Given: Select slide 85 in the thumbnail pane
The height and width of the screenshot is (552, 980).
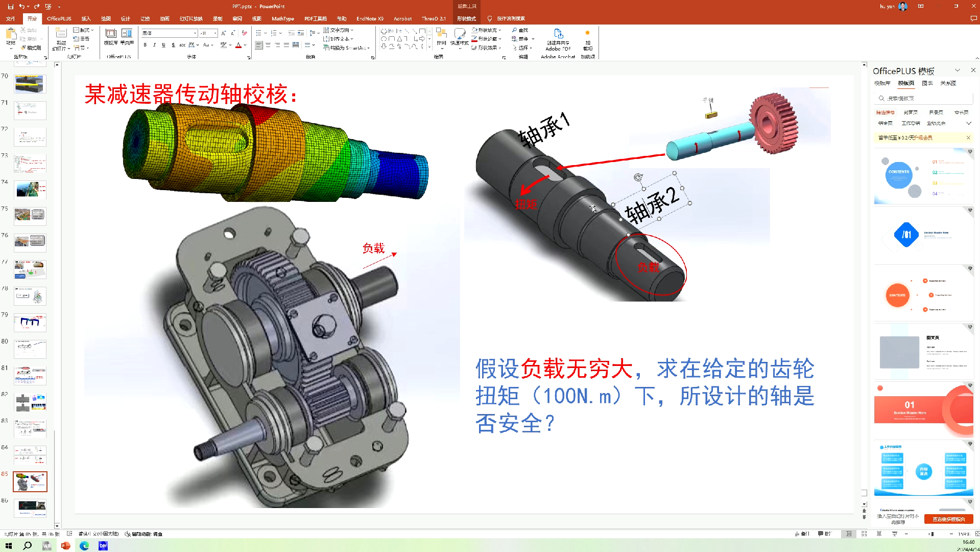Looking at the screenshot, I should point(30,481).
